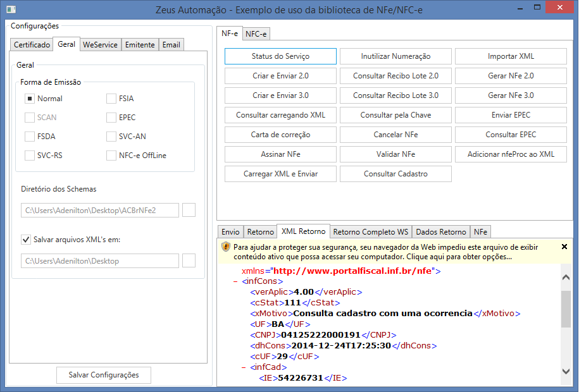Click the XML viewer scrollbar thumb
The width and height of the screenshot is (579, 392).
click(566, 309)
